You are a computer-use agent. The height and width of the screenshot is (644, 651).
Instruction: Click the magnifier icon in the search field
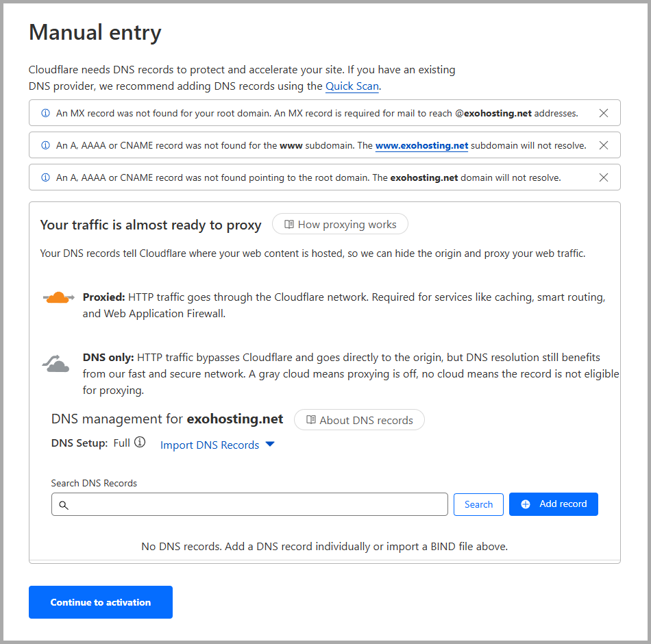coord(64,505)
